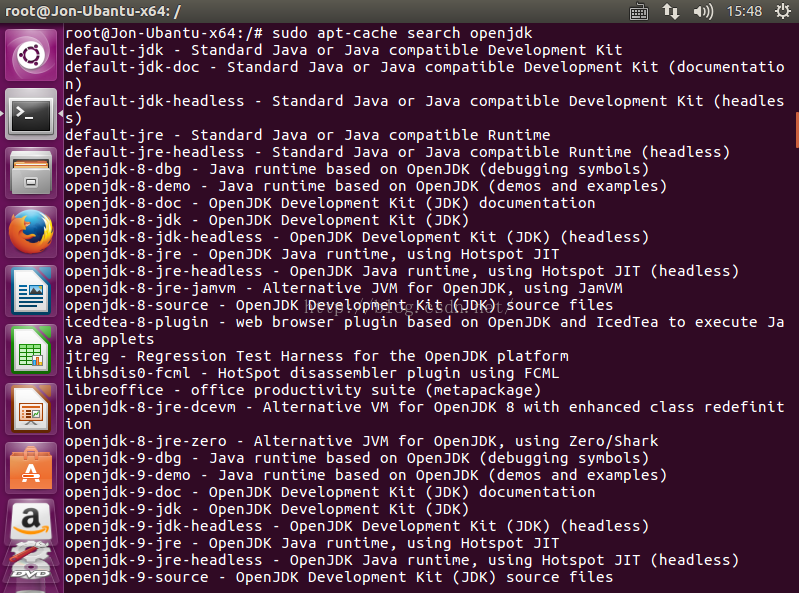Click the window title root@Jon-Ubantu-x64

click(94, 12)
